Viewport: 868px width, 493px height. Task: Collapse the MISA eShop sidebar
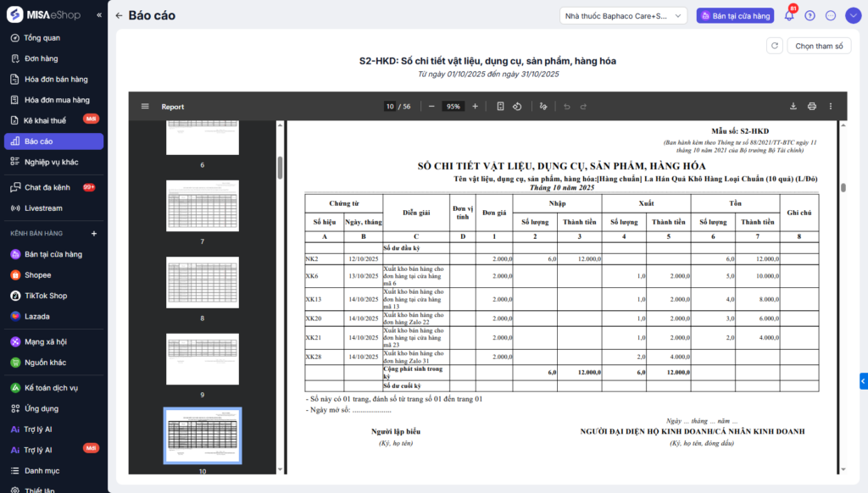pos(99,15)
